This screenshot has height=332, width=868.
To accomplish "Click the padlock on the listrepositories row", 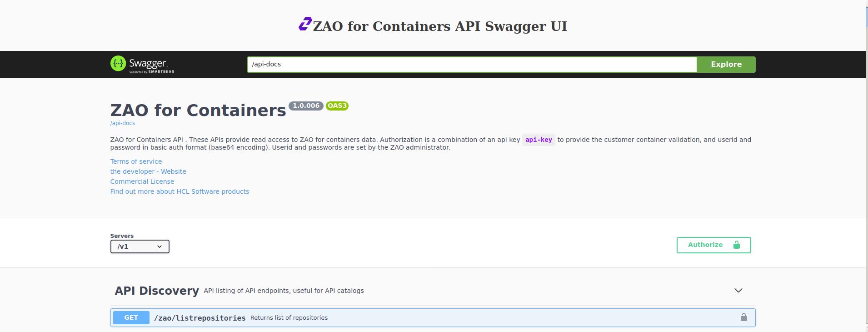I will point(743,317).
